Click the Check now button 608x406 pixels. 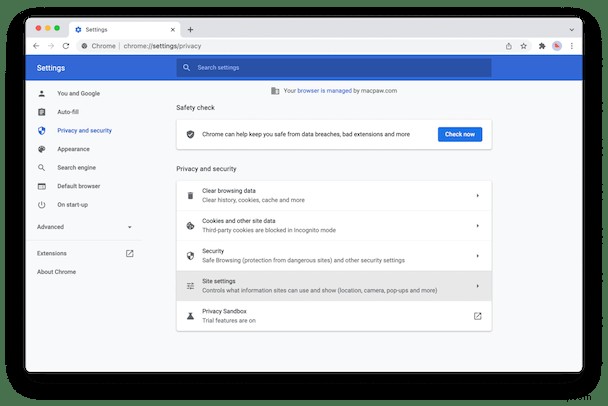[460, 134]
